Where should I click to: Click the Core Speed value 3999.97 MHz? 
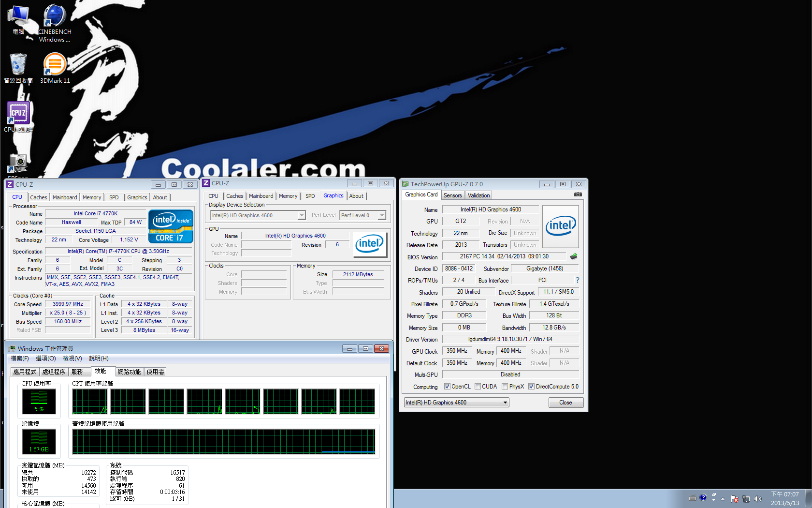click(68, 304)
